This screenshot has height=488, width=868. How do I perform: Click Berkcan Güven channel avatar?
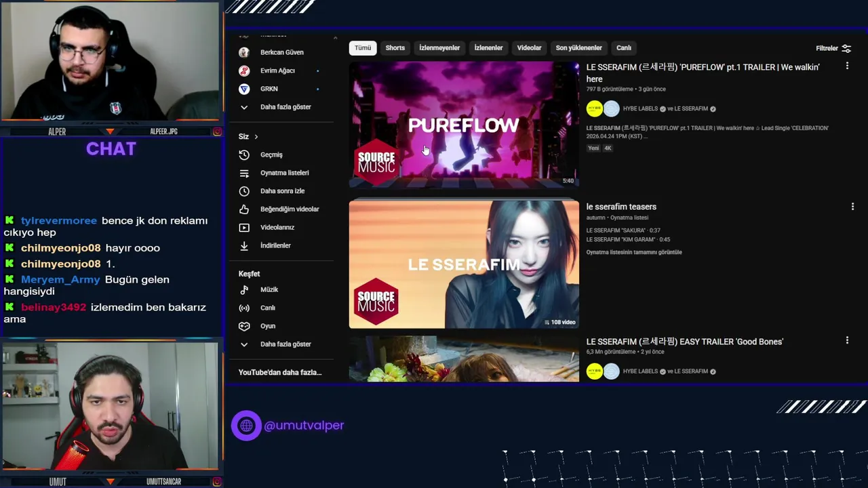point(244,52)
